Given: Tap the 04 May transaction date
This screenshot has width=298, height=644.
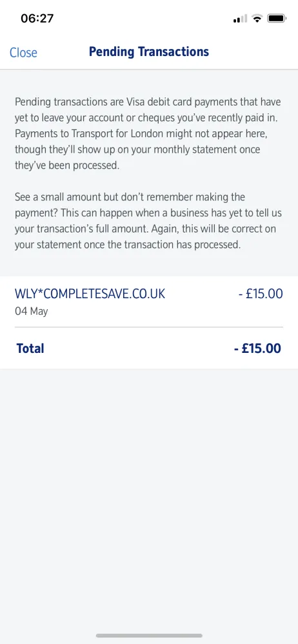Looking at the screenshot, I should pos(31,311).
